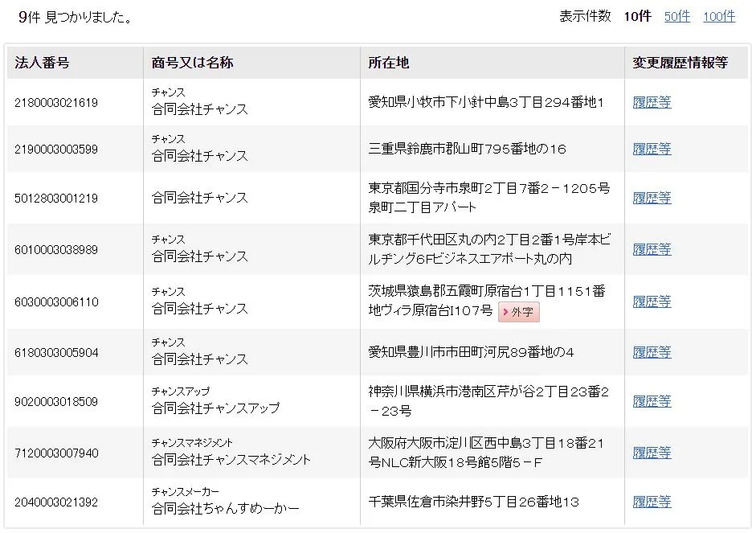Select the current 10件 display count
Image resolution: width=756 pixels, height=533 pixels.
[637, 17]
